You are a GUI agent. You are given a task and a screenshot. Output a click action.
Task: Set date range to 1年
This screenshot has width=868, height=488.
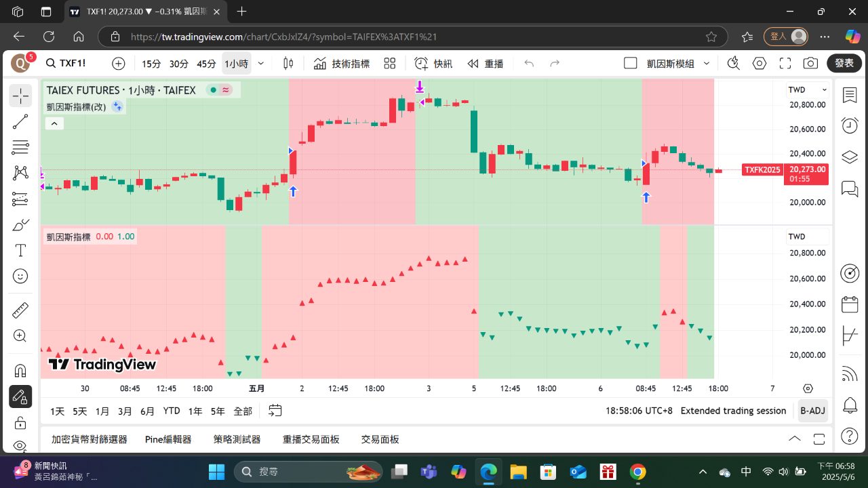(x=195, y=411)
